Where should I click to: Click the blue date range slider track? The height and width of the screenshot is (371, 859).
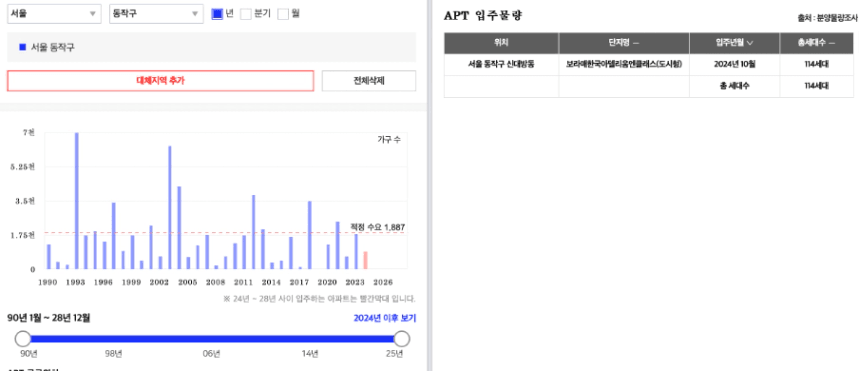click(x=212, y=339)
